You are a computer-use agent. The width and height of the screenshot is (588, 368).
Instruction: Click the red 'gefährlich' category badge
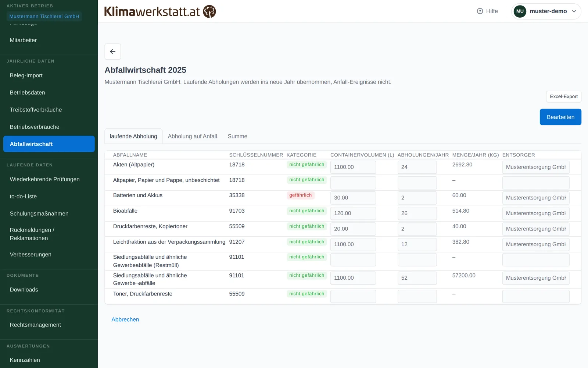[300, 195]
